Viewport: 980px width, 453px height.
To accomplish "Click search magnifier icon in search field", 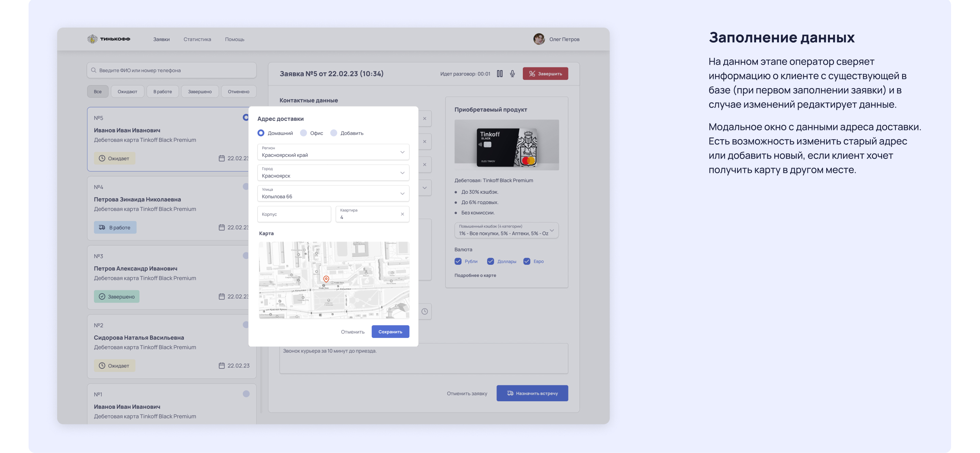I will [94, 70].
